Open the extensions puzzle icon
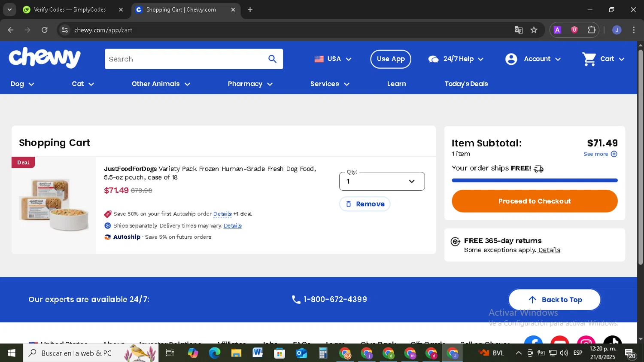Viewport: 644px width, 362px height. (x=592, y=30)
